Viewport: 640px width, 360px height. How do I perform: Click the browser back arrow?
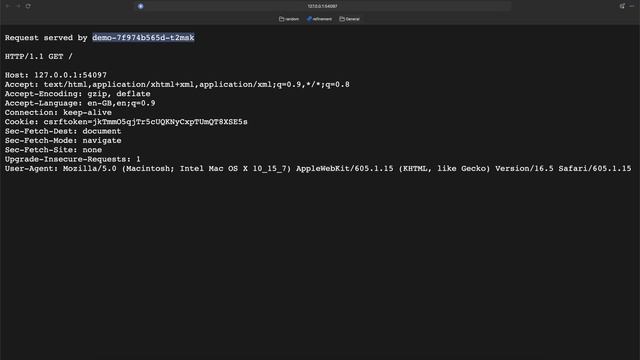click(x=8, y=6)
